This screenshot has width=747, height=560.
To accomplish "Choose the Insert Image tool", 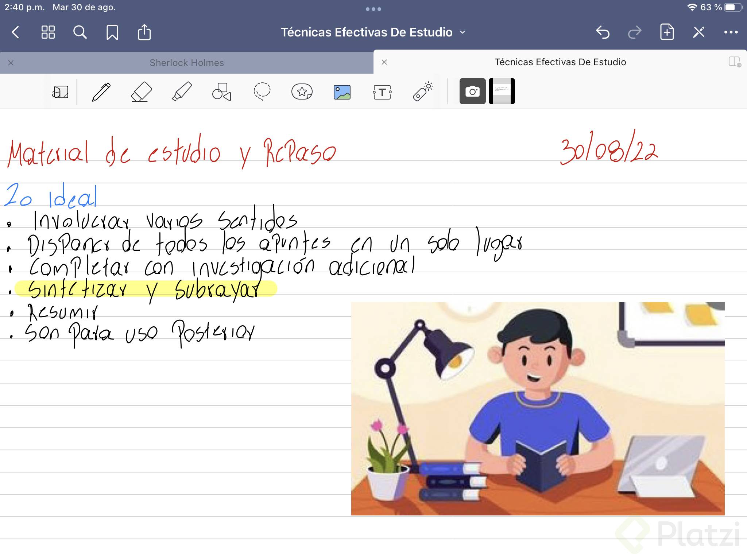I will click(x=342, y=92).
